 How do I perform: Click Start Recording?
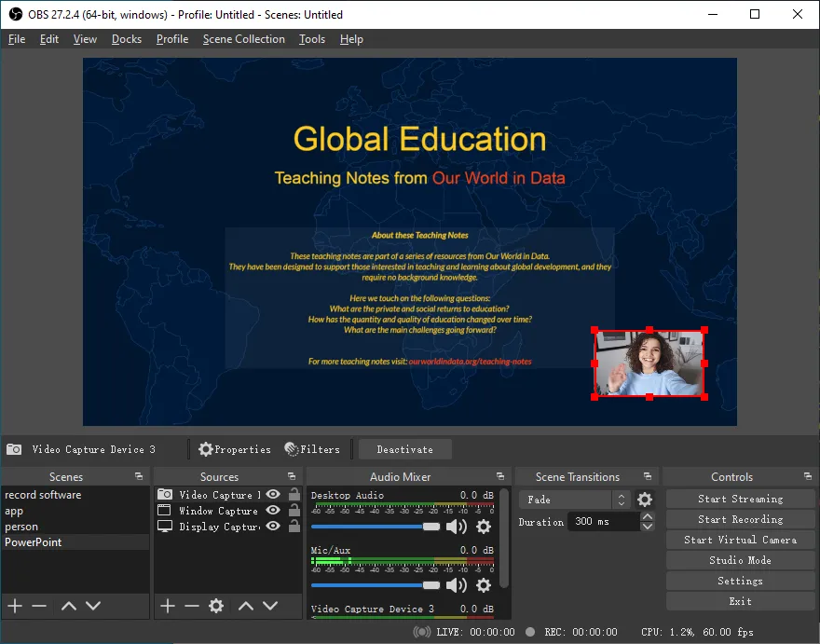pos(740,519)
